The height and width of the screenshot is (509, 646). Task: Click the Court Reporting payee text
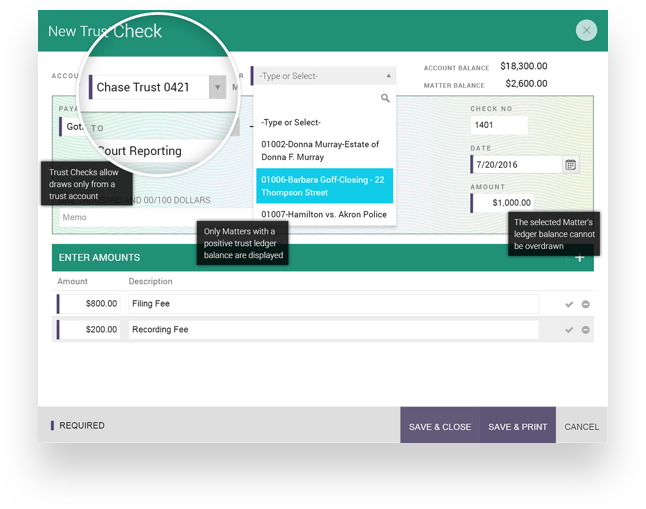(140, 151)
